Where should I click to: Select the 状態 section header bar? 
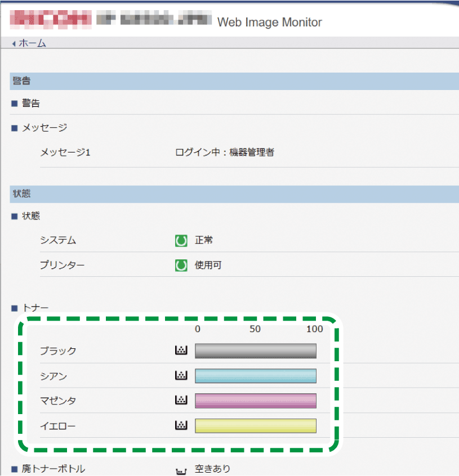[234, 194]
